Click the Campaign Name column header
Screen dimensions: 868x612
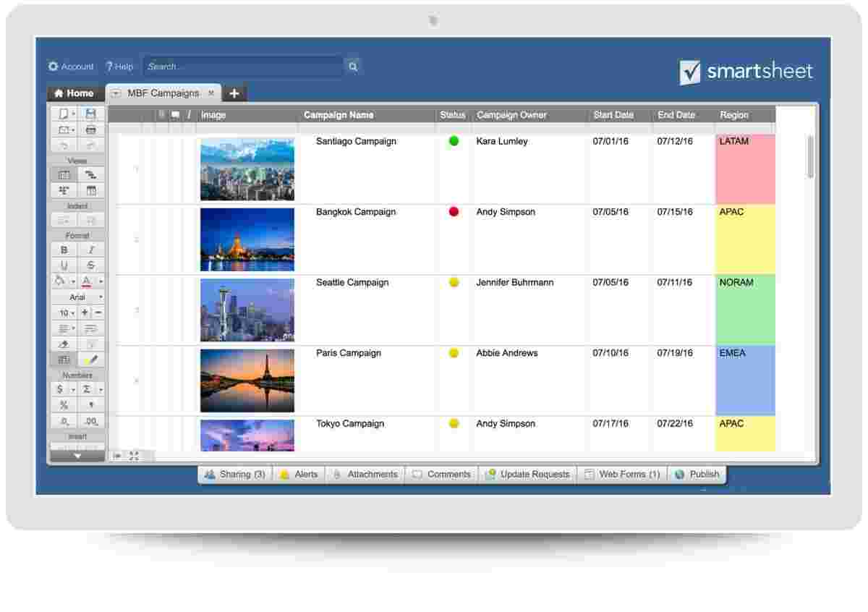point(367,115)
